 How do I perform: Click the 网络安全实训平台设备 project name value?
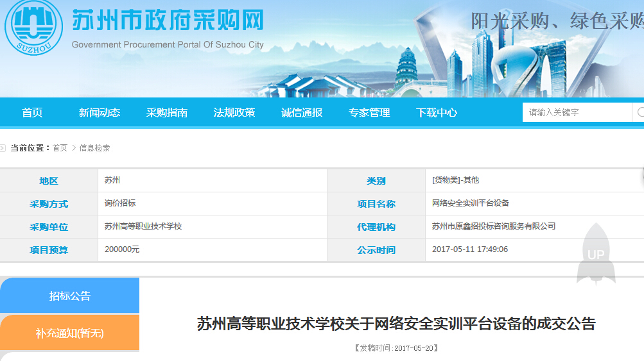point(470,203)
